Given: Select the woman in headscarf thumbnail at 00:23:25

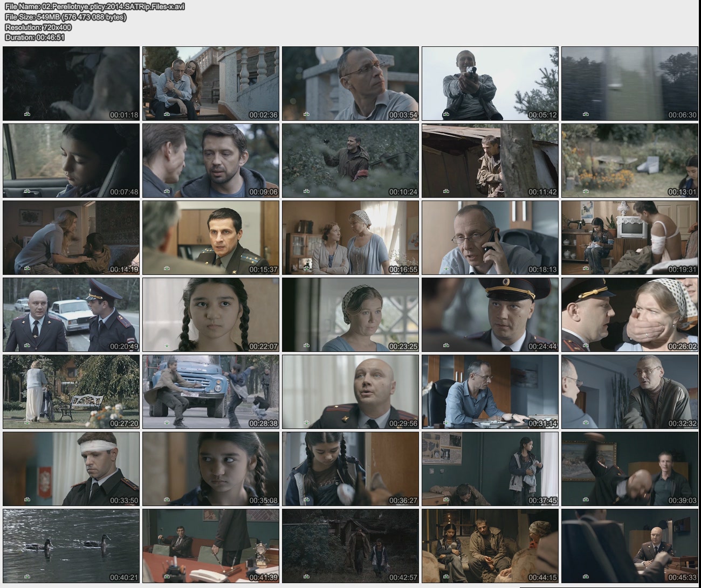Looking at the screenshot, I should (x=350, y=314).
